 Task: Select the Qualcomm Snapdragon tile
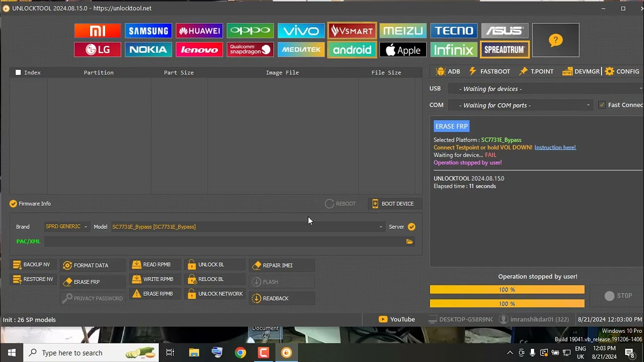250,50
